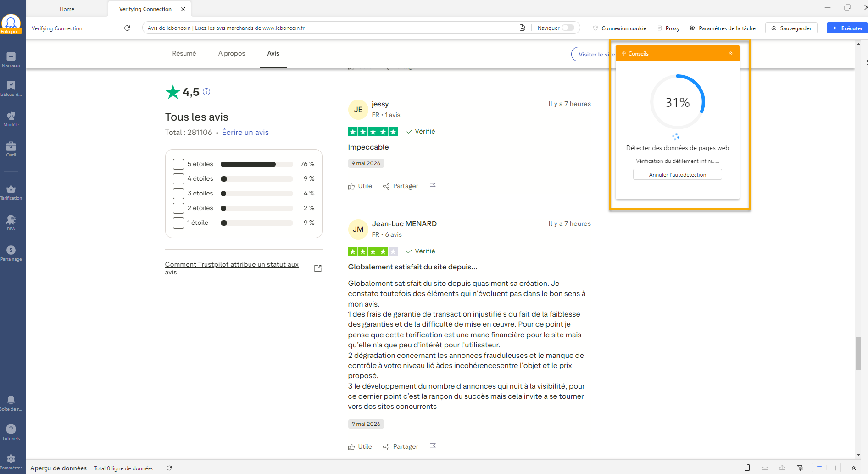Click the 31% circular progress indicator
Viewport: 868px width, 474px height.
678,102
